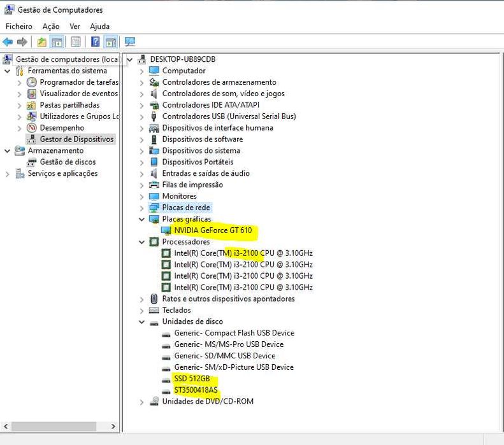The width and height of the screenshot is (504, 445).
Task: Select Generic- SD/MMC USB Device
Action: coord(225,356)
